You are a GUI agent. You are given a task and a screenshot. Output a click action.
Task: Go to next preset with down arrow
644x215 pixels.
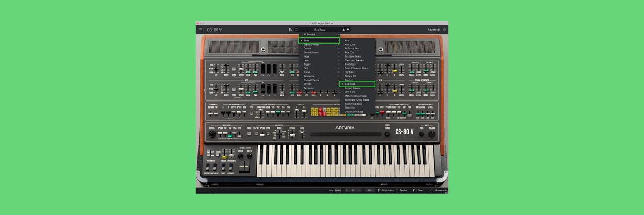click(x=348, y=30)
